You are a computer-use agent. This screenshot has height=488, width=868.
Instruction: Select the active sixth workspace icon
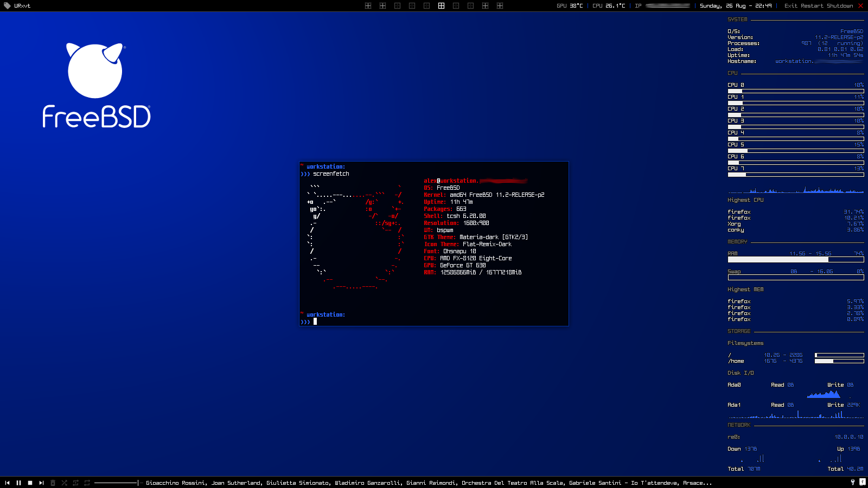coord(441,5)
